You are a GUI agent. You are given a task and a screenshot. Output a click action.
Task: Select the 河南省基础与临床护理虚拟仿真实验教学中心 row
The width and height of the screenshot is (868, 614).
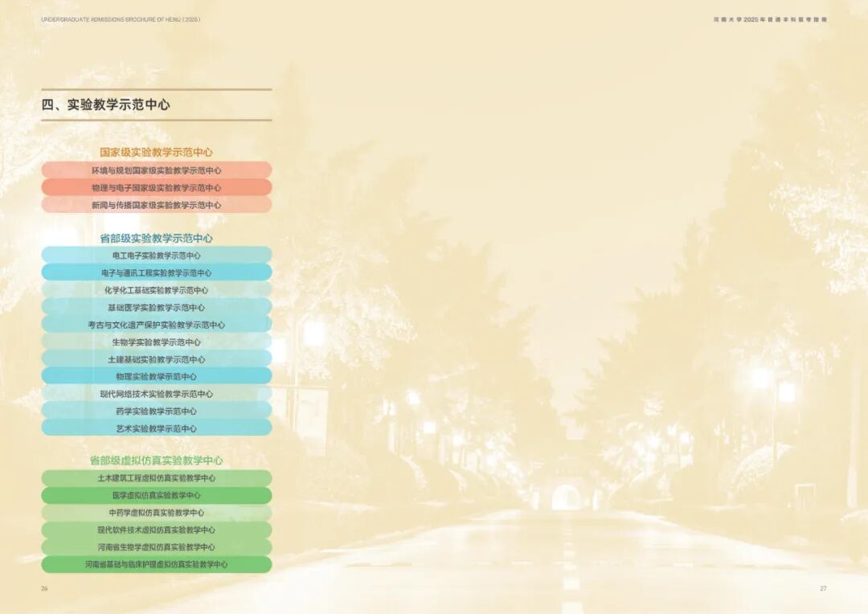coord(157,564)
